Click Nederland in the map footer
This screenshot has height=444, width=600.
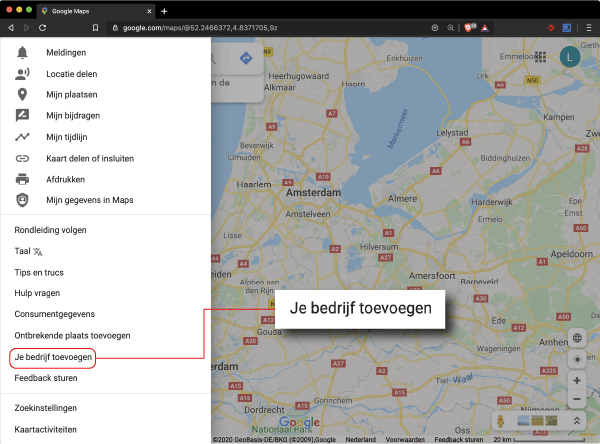pos(361,439)
